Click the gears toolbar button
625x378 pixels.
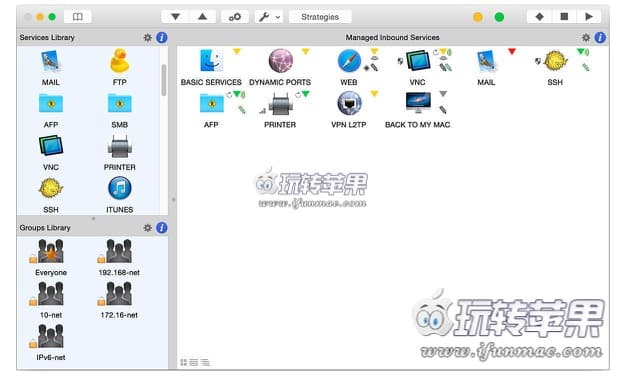(x=235, y=17)
